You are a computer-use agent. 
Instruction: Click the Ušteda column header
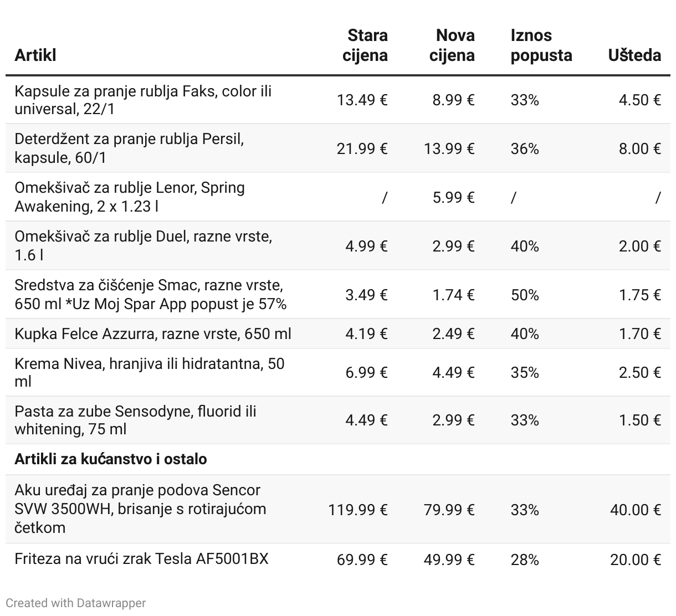tap(634, 55)
